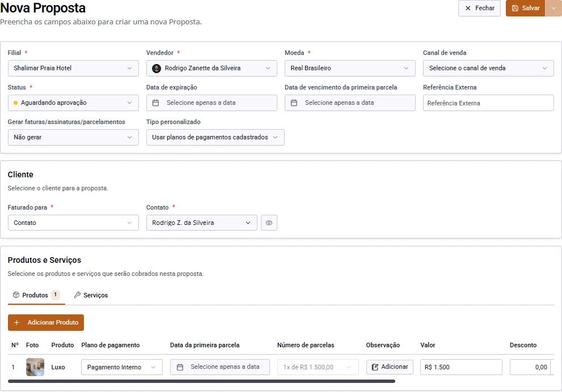Screen dimensions: 562x392
Task: Click the Referência Externa input
Action: 488,103
